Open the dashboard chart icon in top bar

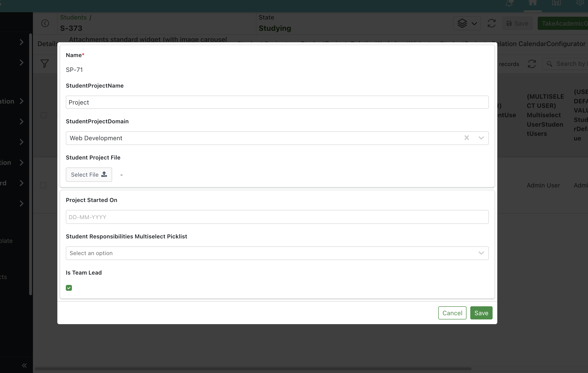[556, 3]
